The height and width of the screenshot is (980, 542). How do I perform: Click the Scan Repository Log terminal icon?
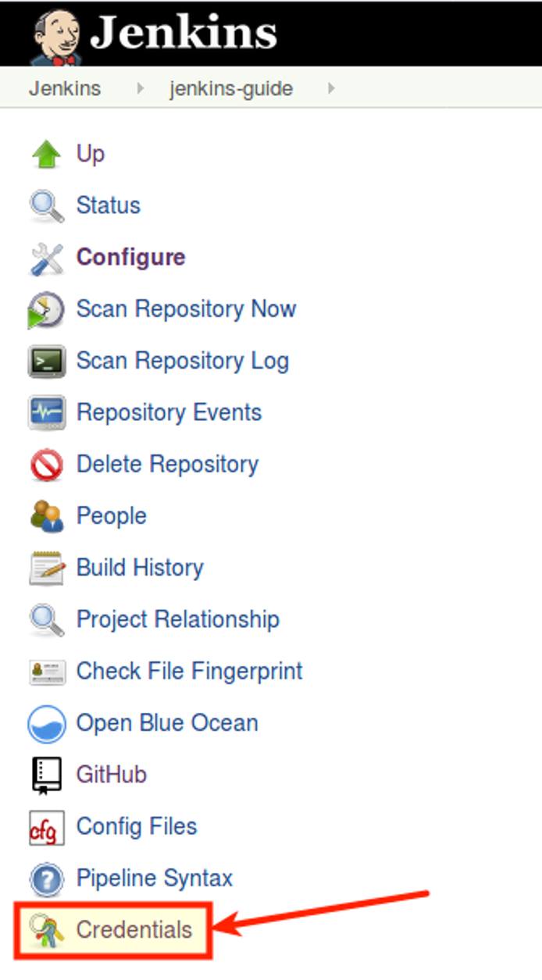pos(48,360)
